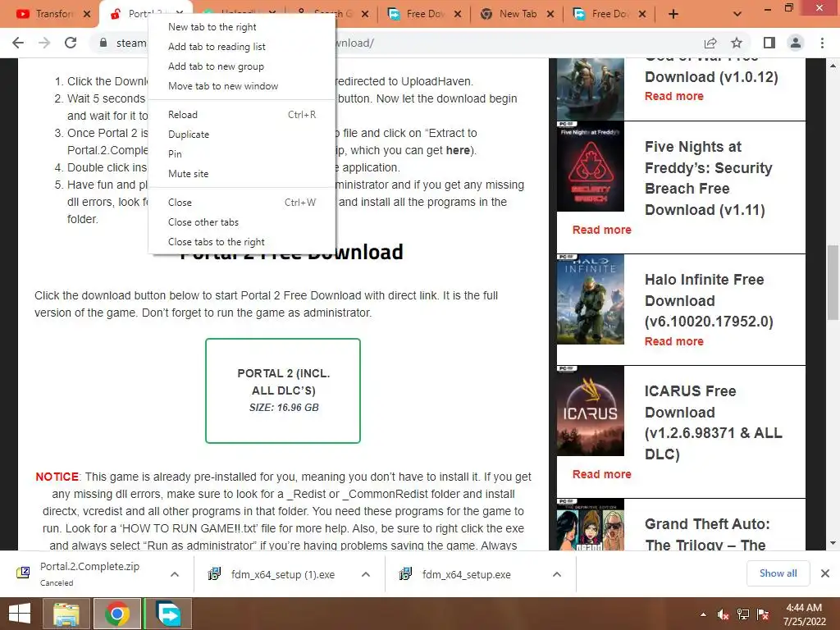Screen dimensions: 840x630
Task: Choose Close other tabs
Action: click(242, 222)
